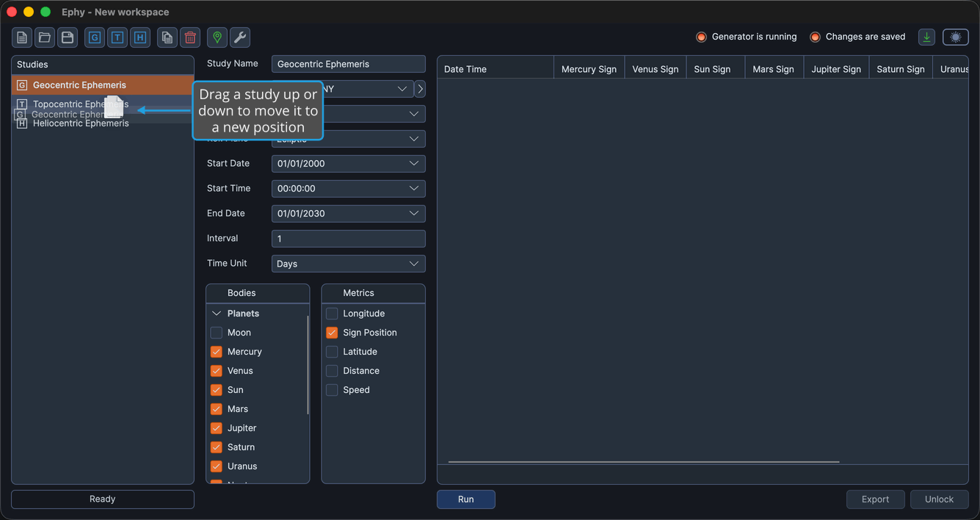This screenshot has width=980, height=520.
Task: Collapse the Planets group
Action: [x=217, y=314]
